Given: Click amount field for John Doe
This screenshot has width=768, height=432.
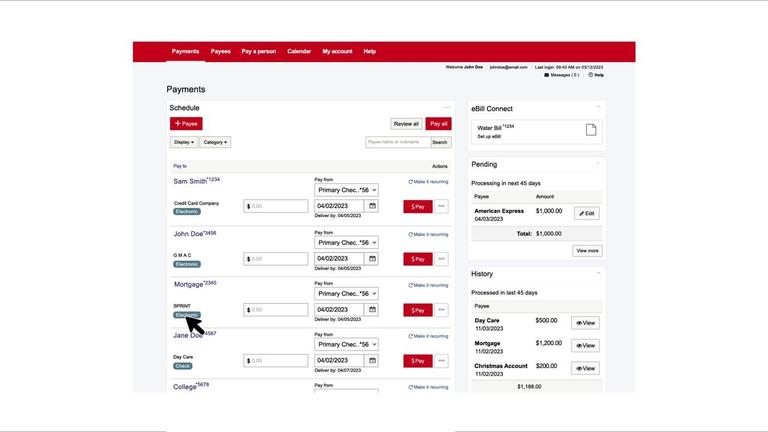Looking at the screenshot, I should point(276,259).
